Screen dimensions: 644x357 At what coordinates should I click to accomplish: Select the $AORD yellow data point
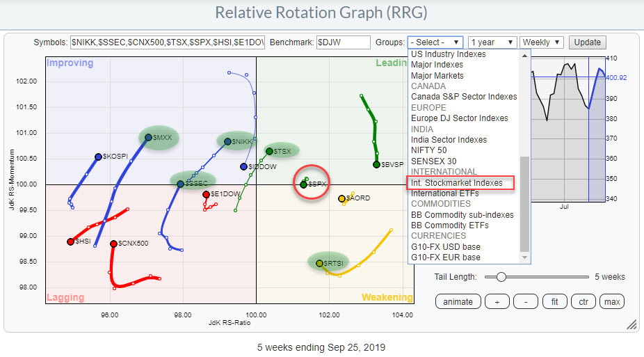(x=341, y=198)
